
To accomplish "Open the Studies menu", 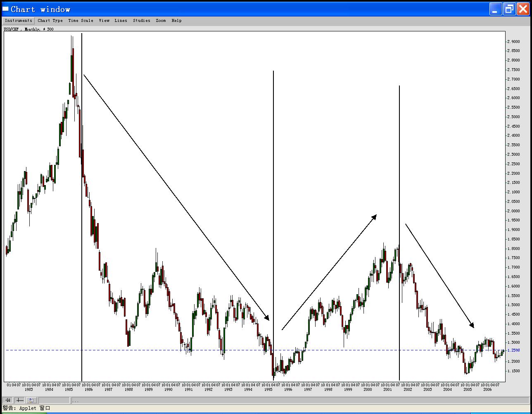I will pos(142,21).
